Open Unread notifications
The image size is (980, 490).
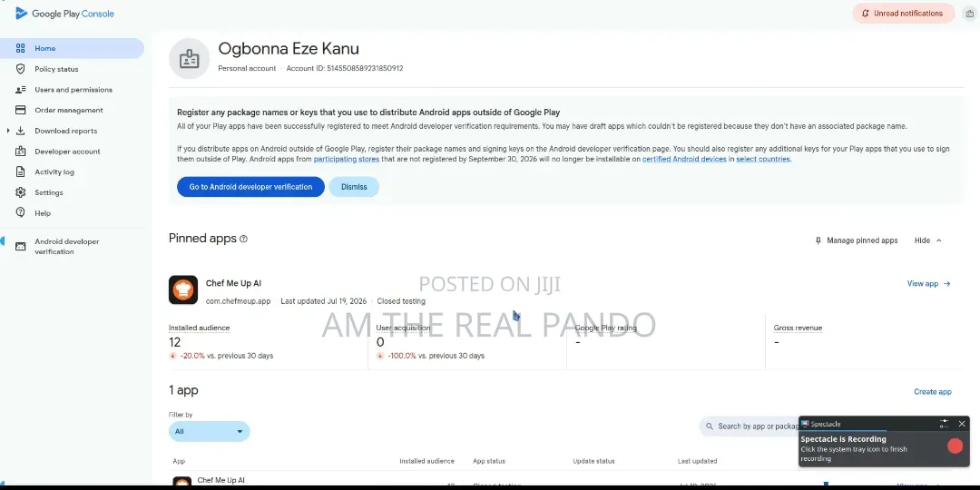pos(903,13)
